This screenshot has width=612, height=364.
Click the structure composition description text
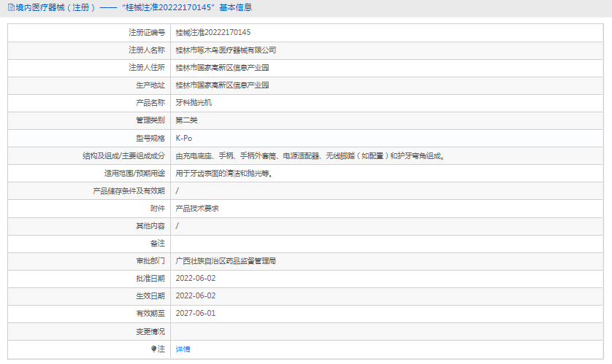310,156
